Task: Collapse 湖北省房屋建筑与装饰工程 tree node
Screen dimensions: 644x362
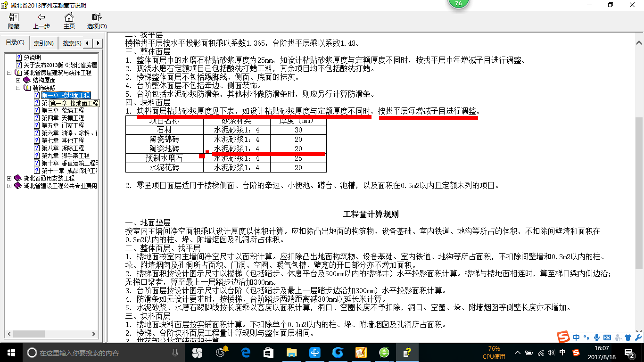Action: 10,73
